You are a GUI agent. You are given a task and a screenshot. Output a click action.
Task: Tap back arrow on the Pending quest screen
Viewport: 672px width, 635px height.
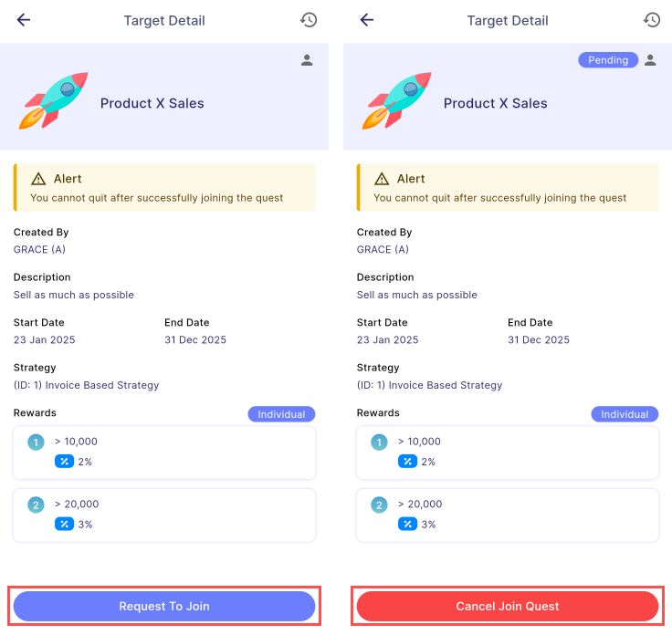(367, 20)
